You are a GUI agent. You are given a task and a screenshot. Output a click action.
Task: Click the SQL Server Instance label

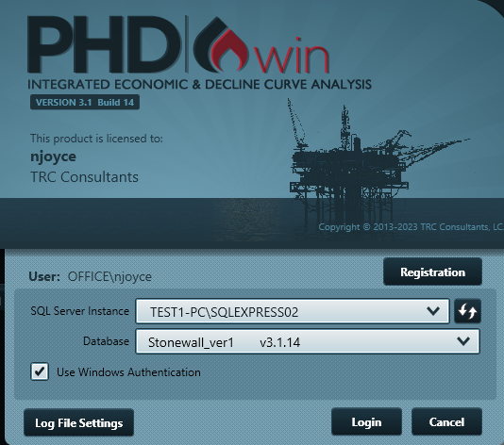coord(79,311)
